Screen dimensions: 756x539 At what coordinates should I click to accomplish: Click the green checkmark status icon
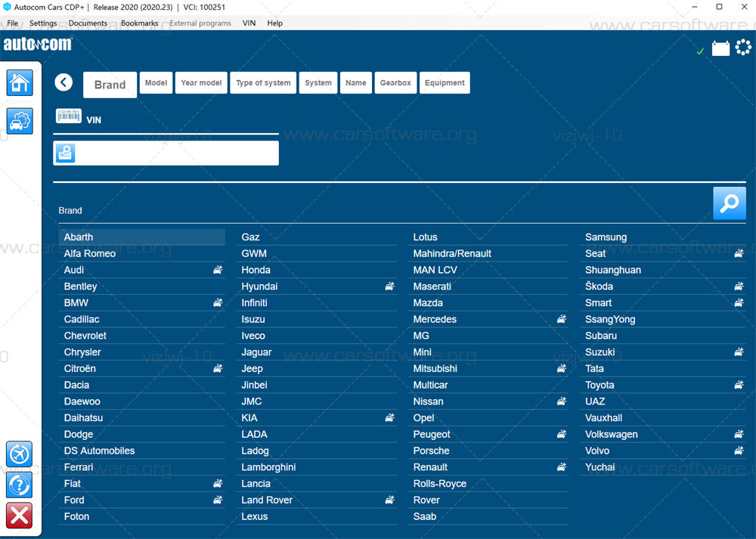[x=700, y=51]
